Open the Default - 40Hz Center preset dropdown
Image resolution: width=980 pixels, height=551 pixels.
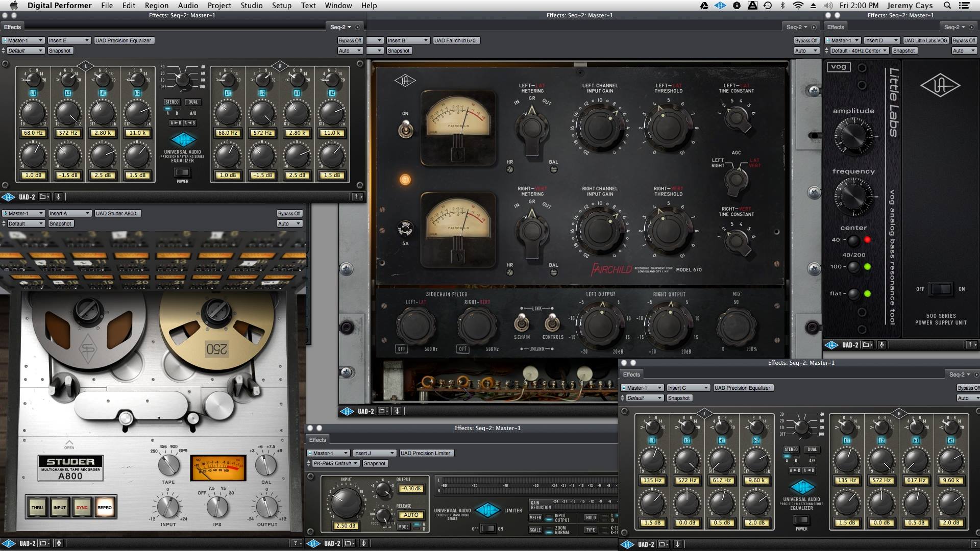[859, 51]
